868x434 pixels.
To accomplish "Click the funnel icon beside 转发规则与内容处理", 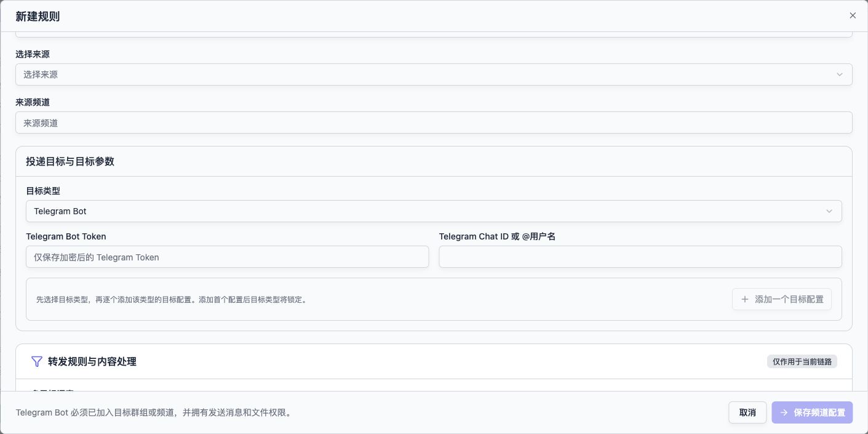I will click(x=36, y=361).
